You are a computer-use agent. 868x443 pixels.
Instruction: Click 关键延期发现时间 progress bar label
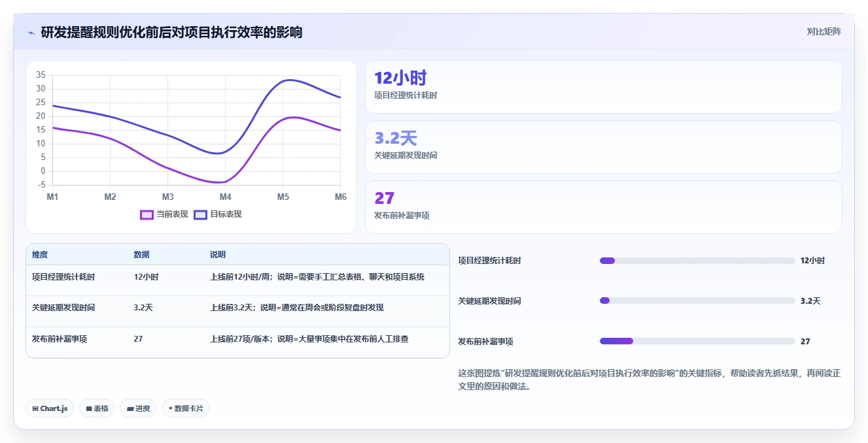pos(490,301)
